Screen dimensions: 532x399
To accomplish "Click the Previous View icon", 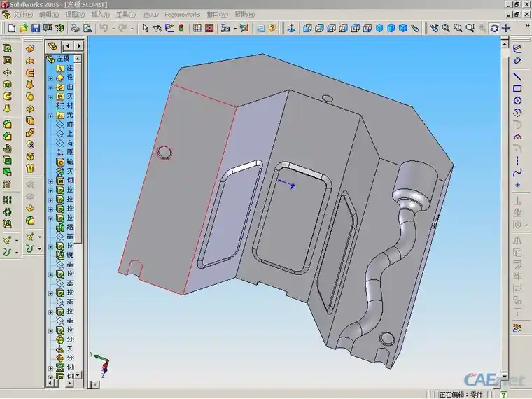I will point(434,28).
